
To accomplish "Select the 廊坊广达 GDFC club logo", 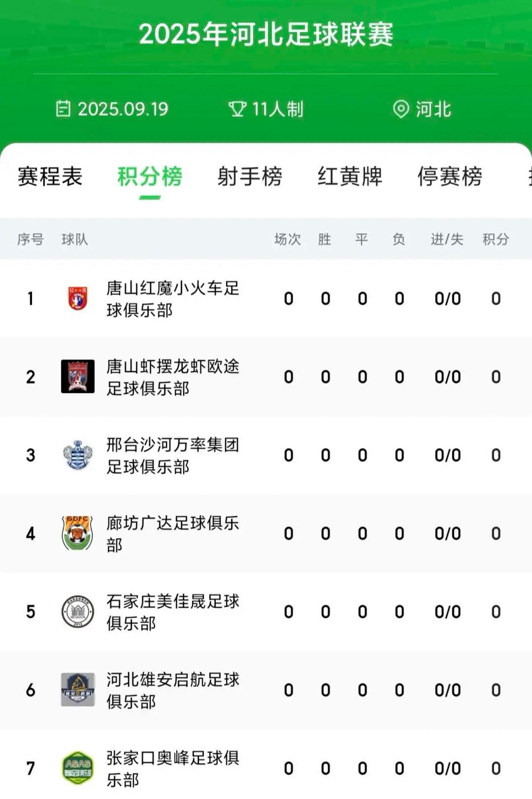I will tap(78, 533).
